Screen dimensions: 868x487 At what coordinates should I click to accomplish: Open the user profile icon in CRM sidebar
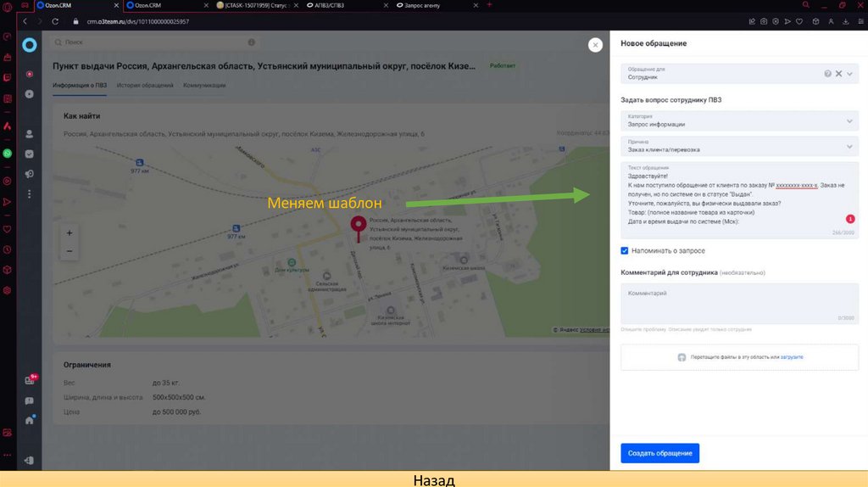click(x=30, y=134)
